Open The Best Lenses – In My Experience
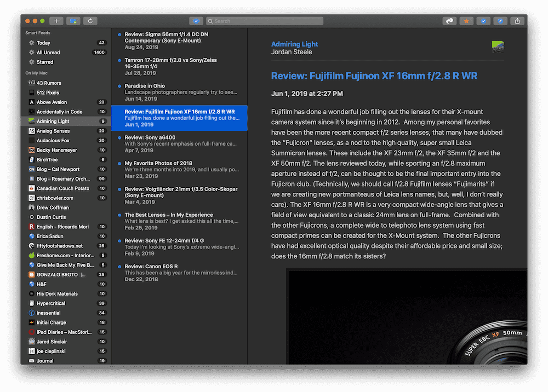Screen dimensions: 548x392 (x=179, y=221)
